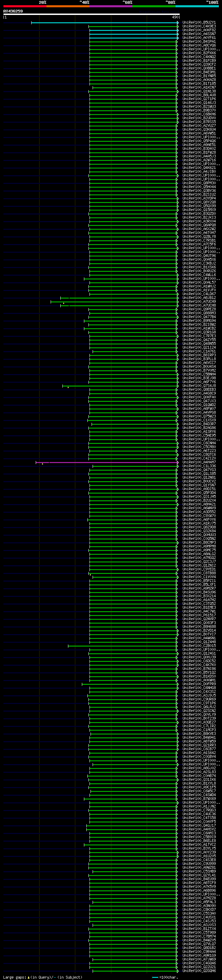This screenshot has width=222, height=980.
Task: Select hit label UniRef100_C1XSX9
Action: point(199,420)
